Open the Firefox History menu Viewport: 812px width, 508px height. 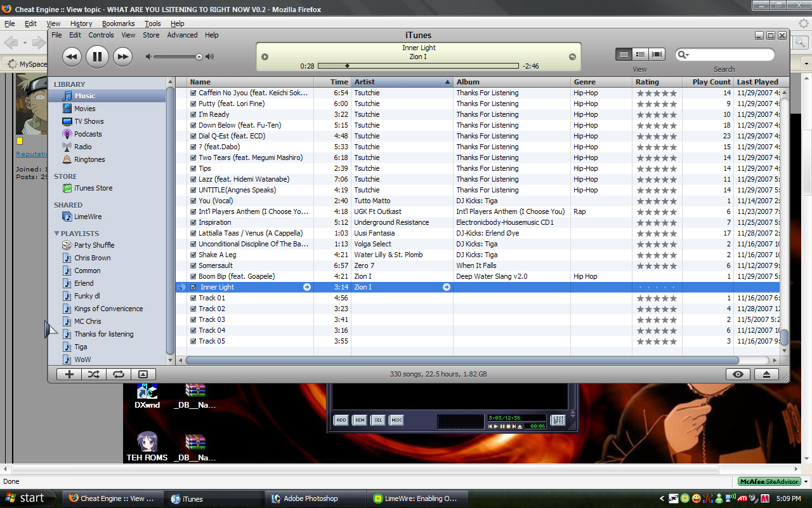click(x=81, y=23)
